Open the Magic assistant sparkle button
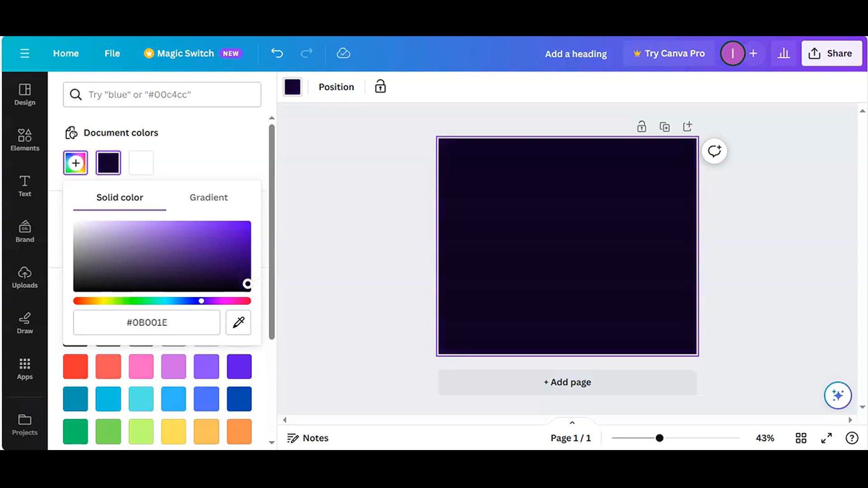Viewport: 868px width, 488px height. 838,395
